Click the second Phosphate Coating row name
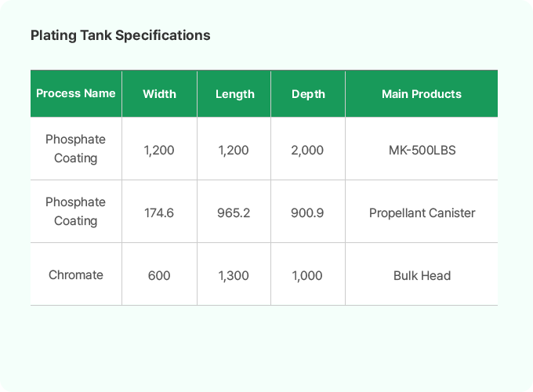Screen dimensions: 533x392 pyautogui.click(x=75, y=212)
